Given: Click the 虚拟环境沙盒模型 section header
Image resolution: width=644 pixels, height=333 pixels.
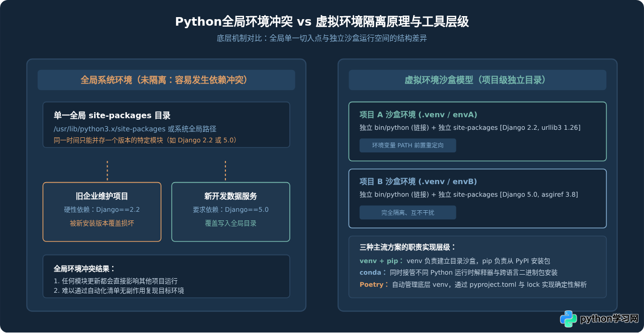Looking at the screenshot, I should [x=477, y=80].
